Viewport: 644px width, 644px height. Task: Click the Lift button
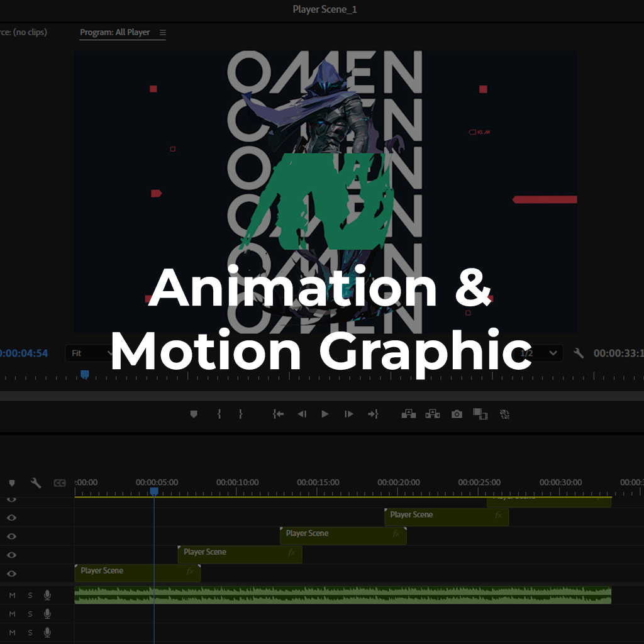(409, 414)
